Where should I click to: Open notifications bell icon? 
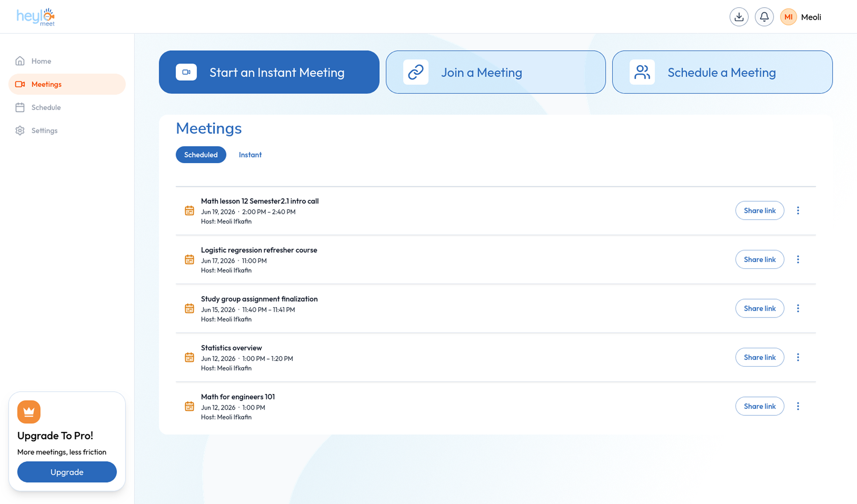pos(764,17)
